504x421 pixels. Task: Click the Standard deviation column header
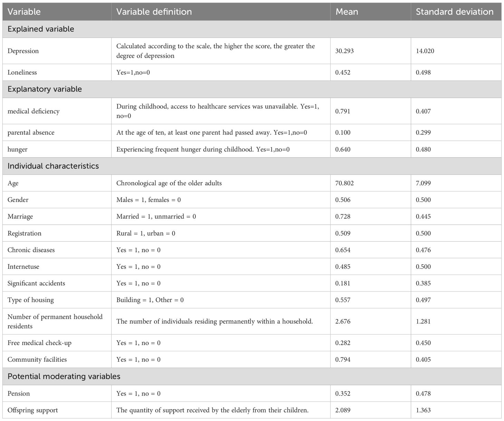[x=454, y=12]
